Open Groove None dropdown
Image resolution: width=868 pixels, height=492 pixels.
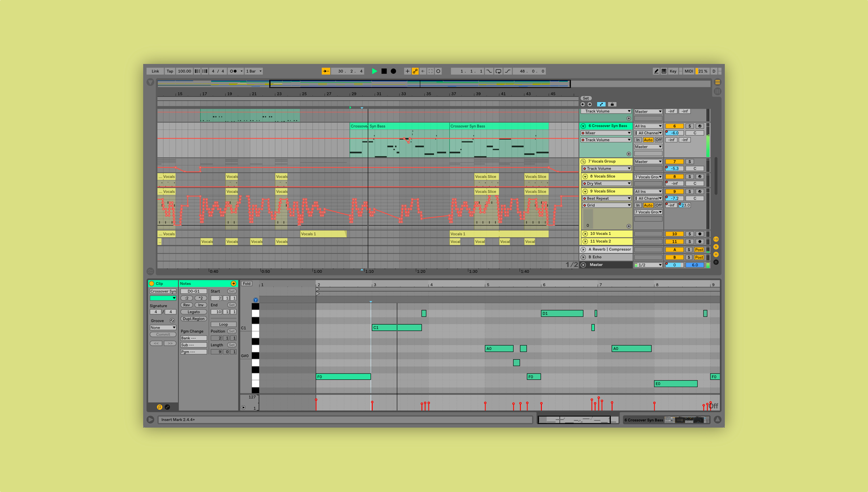(x=163, y=327)
